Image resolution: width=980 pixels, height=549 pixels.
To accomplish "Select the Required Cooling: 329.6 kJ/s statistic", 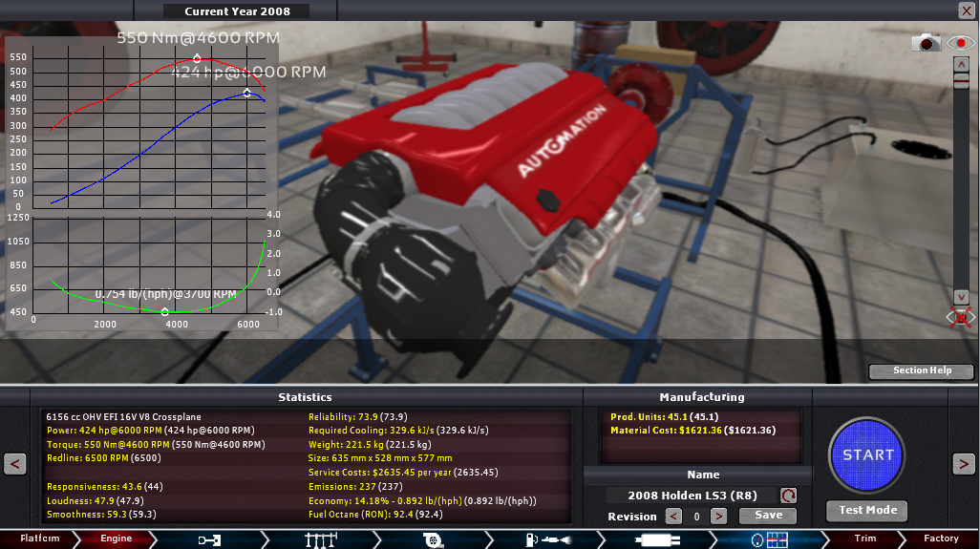I will (x=398, y=431).
